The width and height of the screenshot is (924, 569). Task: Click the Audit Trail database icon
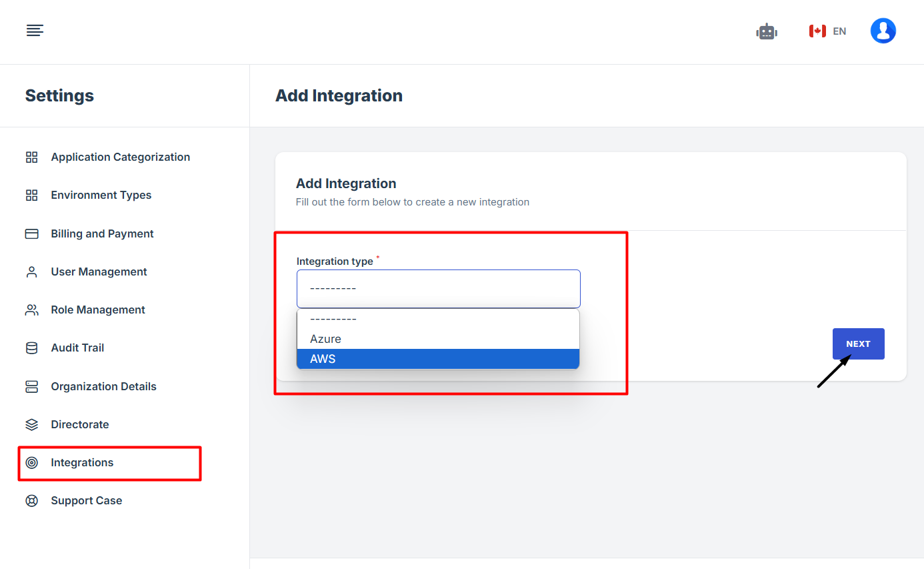pos(31,348)
